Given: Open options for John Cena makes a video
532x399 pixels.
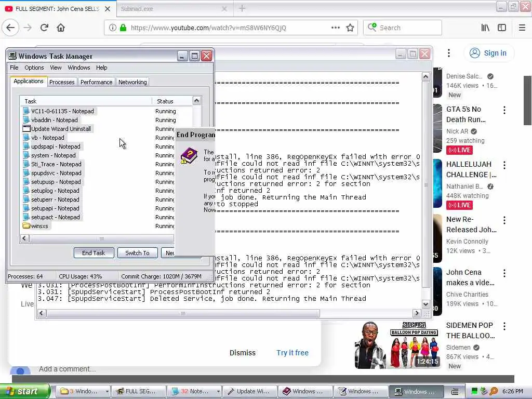Looking at the screenshot, I should pos(504,273).
